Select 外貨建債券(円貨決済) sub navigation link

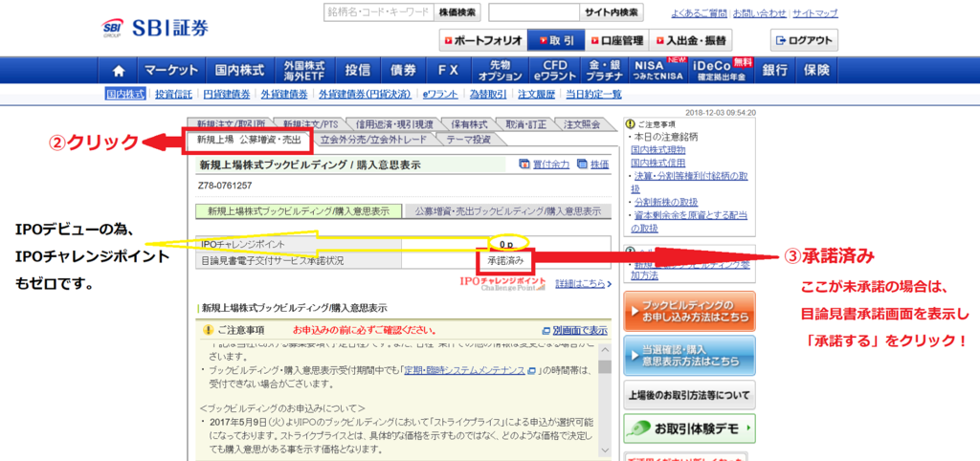[365, 95]
